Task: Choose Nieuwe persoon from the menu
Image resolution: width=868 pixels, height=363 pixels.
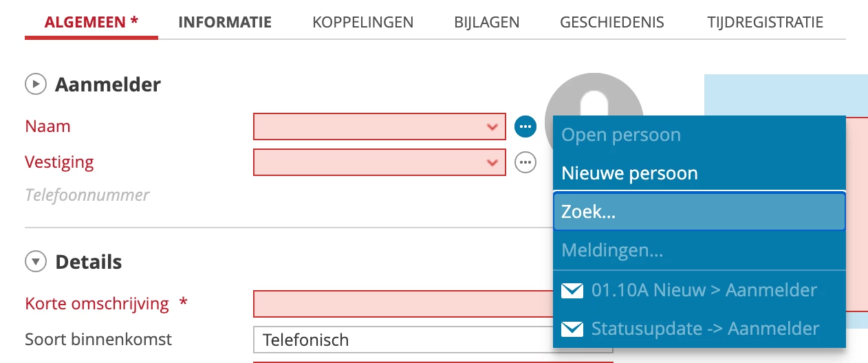Action: 629,173
